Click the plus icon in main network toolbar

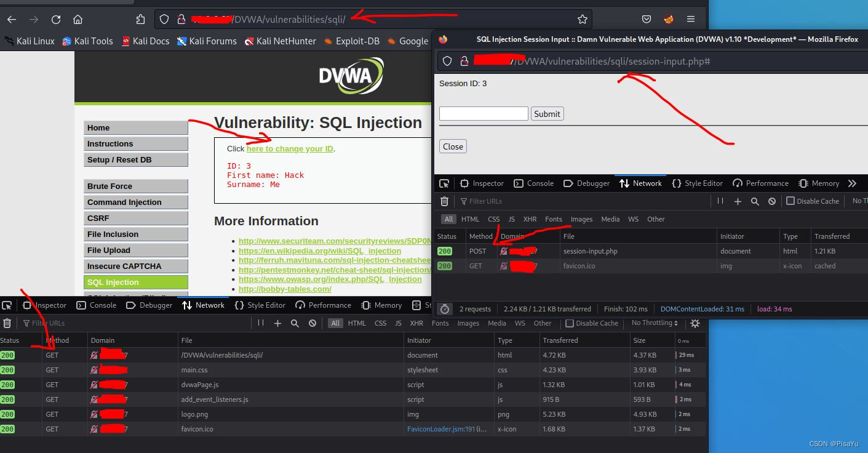(x=277, y=323)
